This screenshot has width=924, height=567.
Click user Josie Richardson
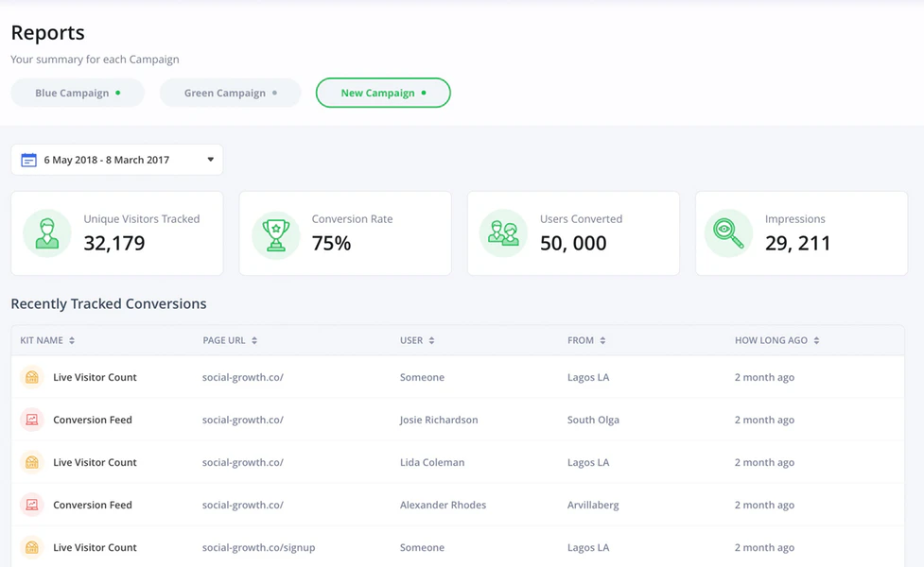(x=439, y=420)
